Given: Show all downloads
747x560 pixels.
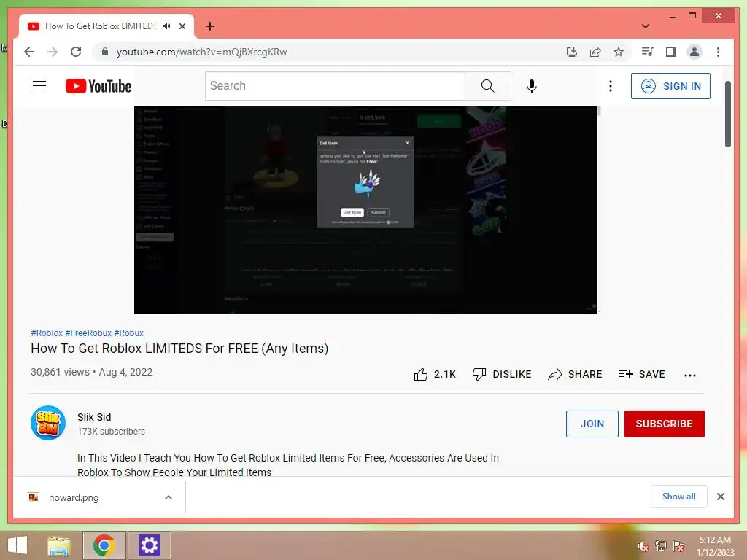Looking at the screenshot, I should click(x=678, y=496).
